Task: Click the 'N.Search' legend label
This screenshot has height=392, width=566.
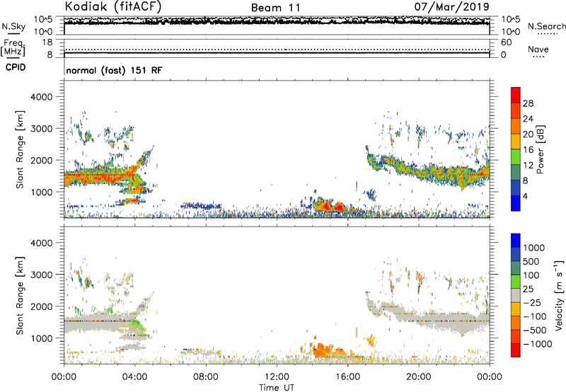Action: pyautogui.click(x=546, y=26)
